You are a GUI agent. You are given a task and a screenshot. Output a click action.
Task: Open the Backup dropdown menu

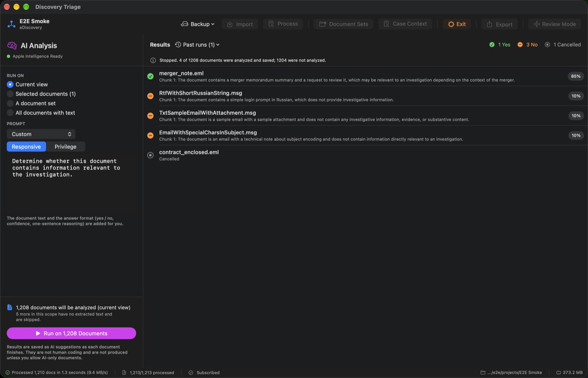point(197,24)
